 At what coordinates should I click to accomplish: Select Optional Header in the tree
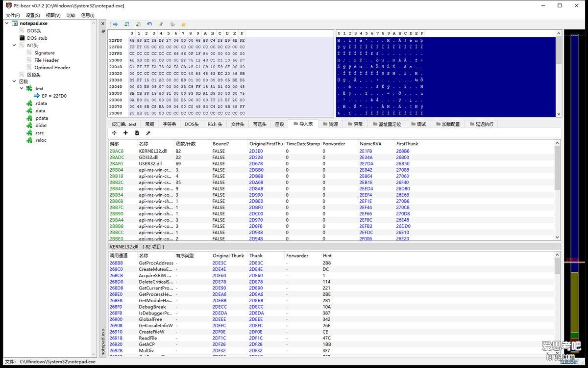coord(52,68)
